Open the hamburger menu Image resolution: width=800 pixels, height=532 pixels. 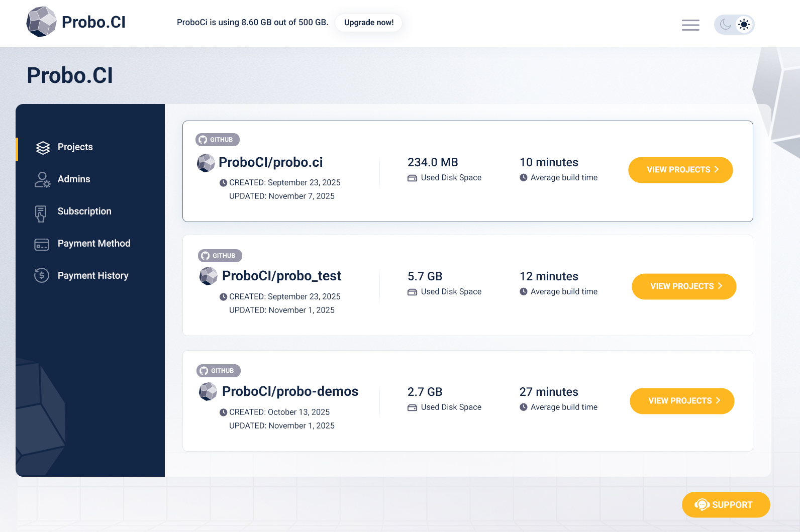click(690, 25)
